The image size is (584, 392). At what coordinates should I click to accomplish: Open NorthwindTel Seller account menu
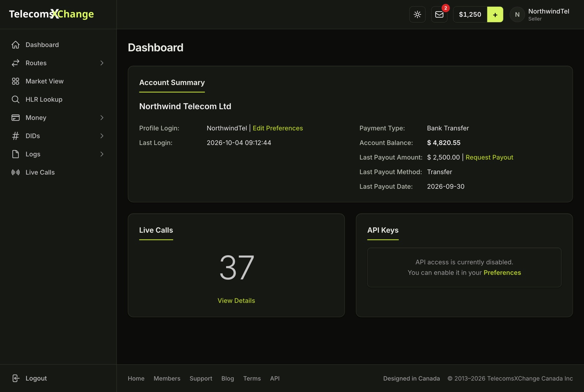tap(540, 15)
